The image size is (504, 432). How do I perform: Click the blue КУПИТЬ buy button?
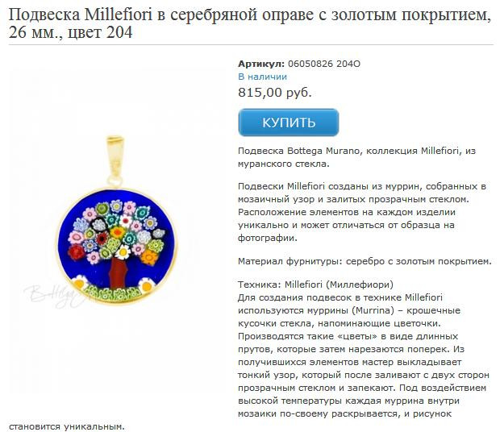click(x=288, y=123)
